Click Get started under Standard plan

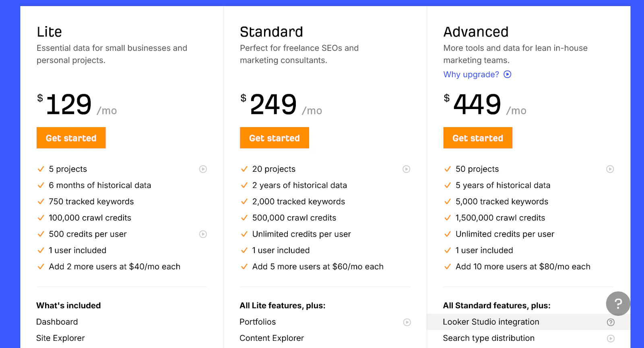(275, 138)
